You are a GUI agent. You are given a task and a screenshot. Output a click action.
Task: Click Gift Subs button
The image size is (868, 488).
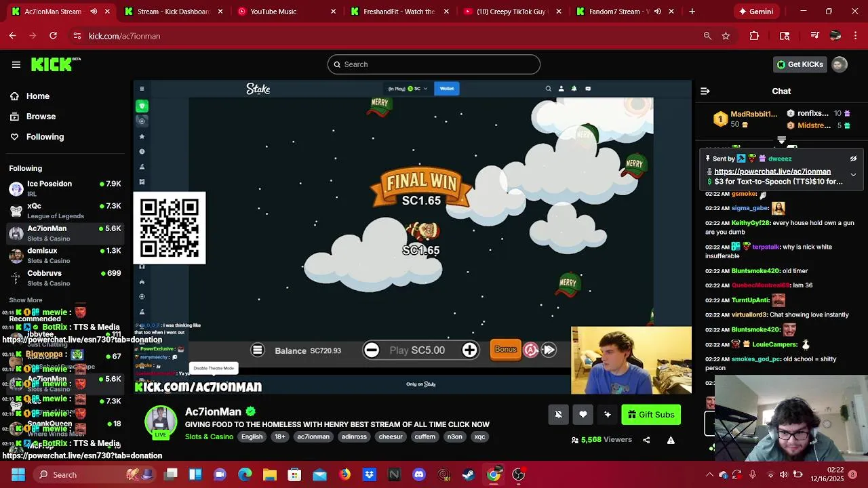(x=651, y=415)
